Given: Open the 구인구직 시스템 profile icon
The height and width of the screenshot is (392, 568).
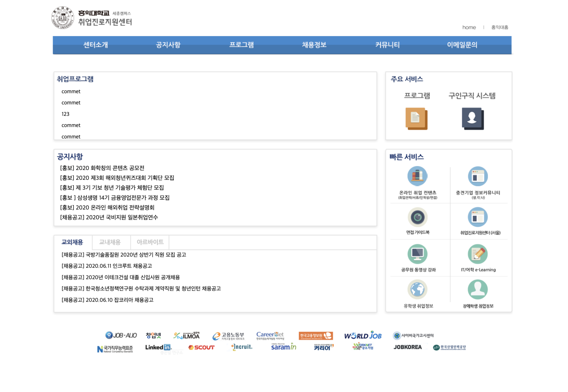Looking at the screenshot, I should coord(473,118).
